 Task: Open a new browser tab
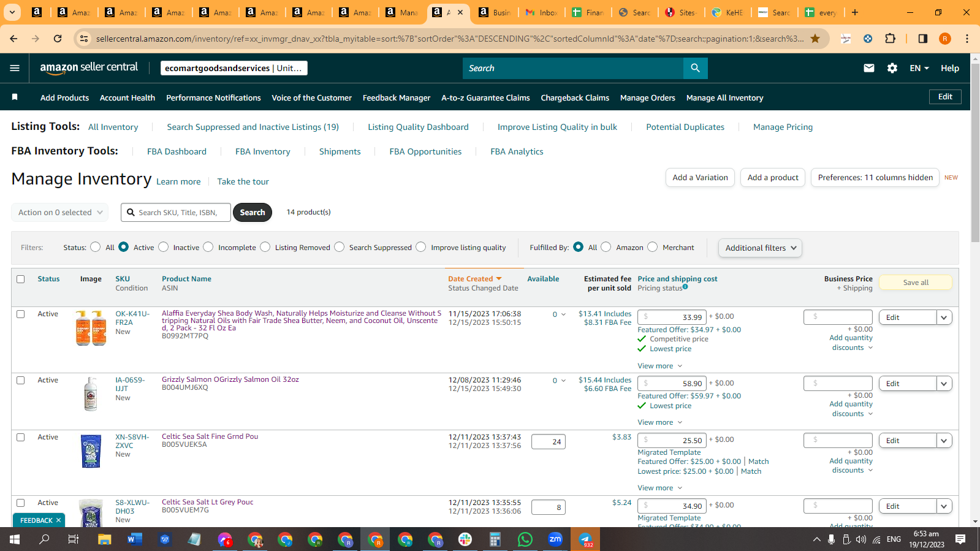pos(855,12)
